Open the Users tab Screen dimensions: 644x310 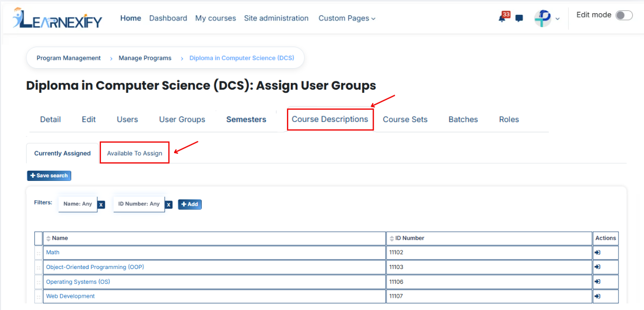(127, 119)
